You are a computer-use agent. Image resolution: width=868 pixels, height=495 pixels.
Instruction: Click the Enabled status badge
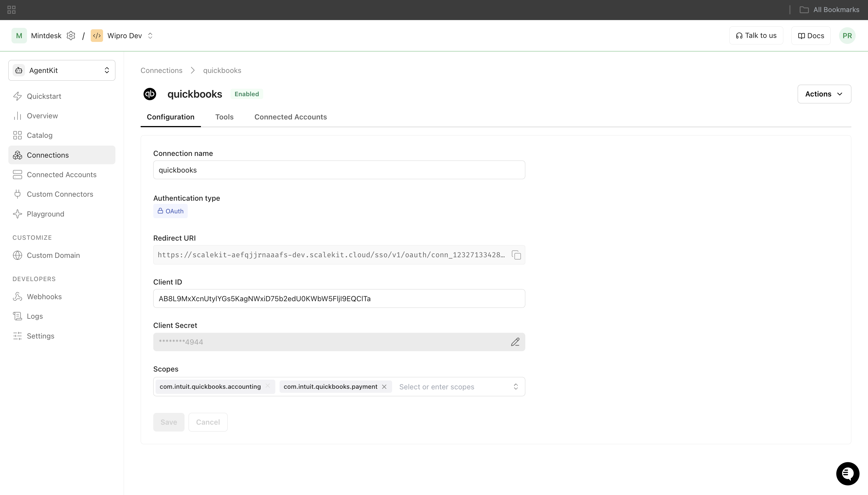(247, 94)
